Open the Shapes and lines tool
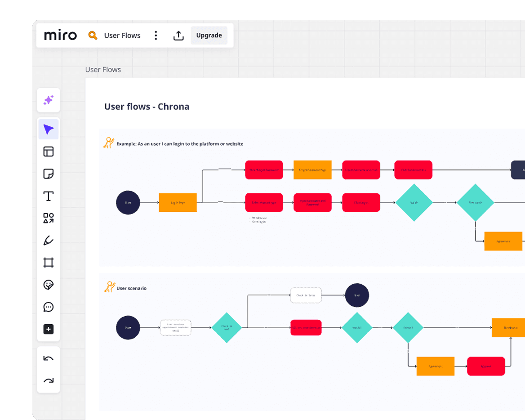The image size is (525, 420). point(49,219)
